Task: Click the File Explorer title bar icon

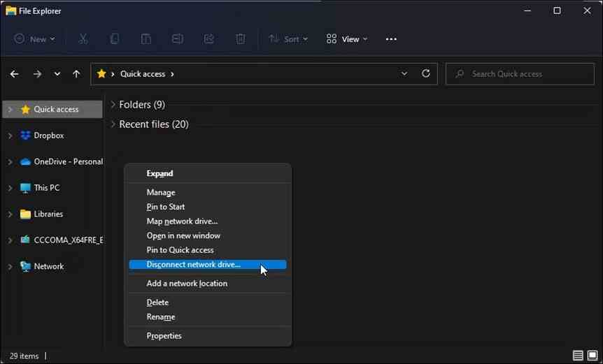Action: (x=10, y=10)
